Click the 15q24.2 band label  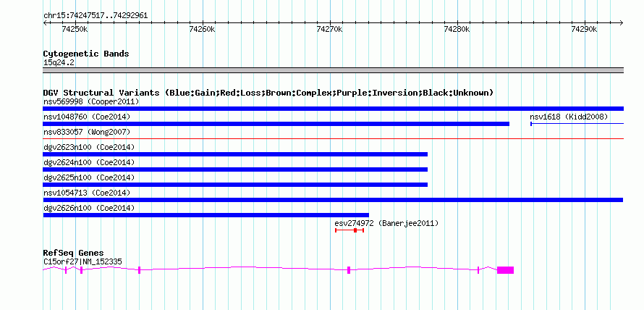coord(59,63)
